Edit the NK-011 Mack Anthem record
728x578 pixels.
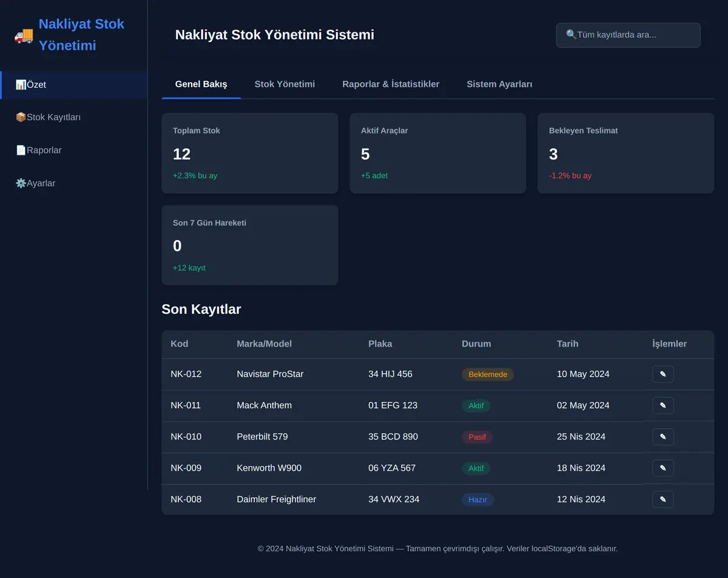pyautogui.click(x=663, y=406)
